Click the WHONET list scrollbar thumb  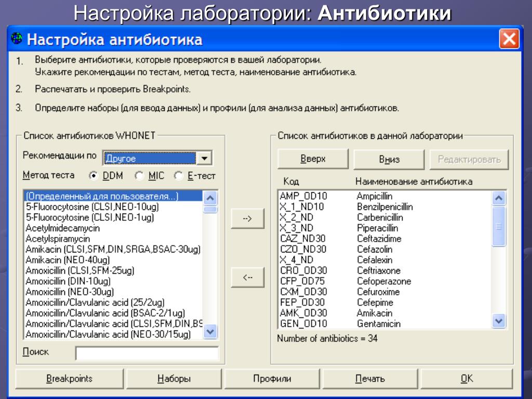(210, 209)
